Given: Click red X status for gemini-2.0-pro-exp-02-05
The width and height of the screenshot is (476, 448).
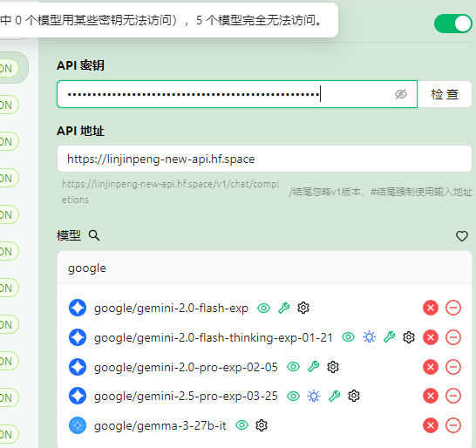Looking at the screenshot, I should [x=431, y=367].
